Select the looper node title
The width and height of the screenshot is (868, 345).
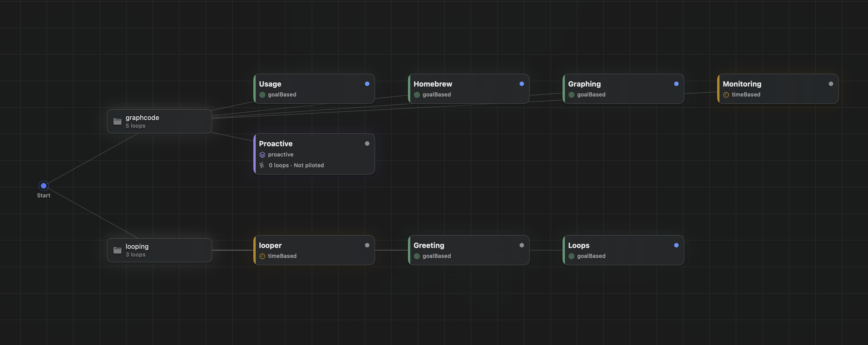click(270, 245)
